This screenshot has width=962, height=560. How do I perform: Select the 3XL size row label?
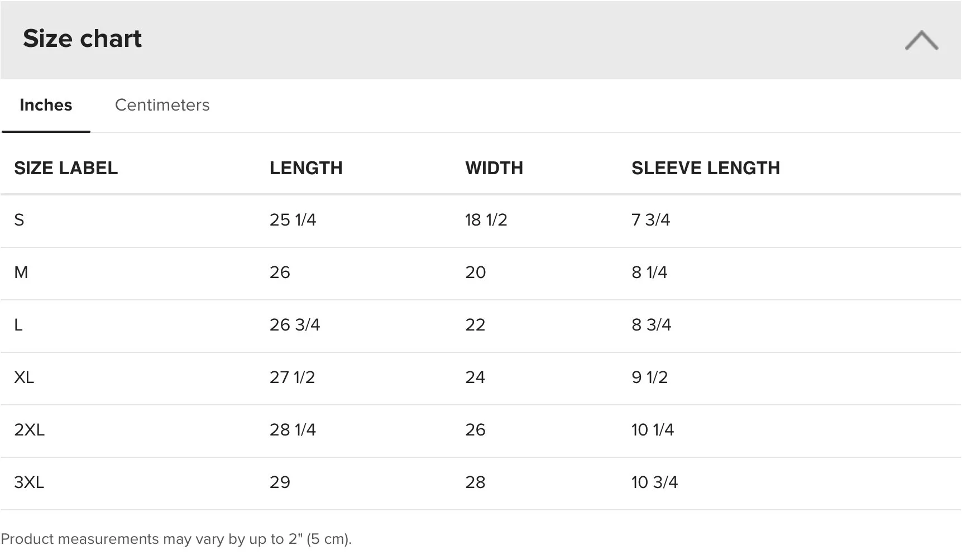coord(29,482)
